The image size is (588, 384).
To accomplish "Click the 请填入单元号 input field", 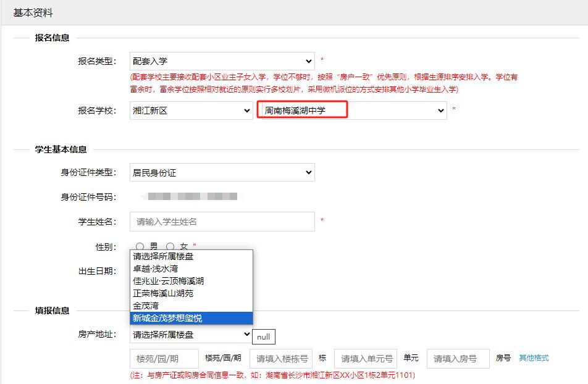I will (x=366, y=358).
